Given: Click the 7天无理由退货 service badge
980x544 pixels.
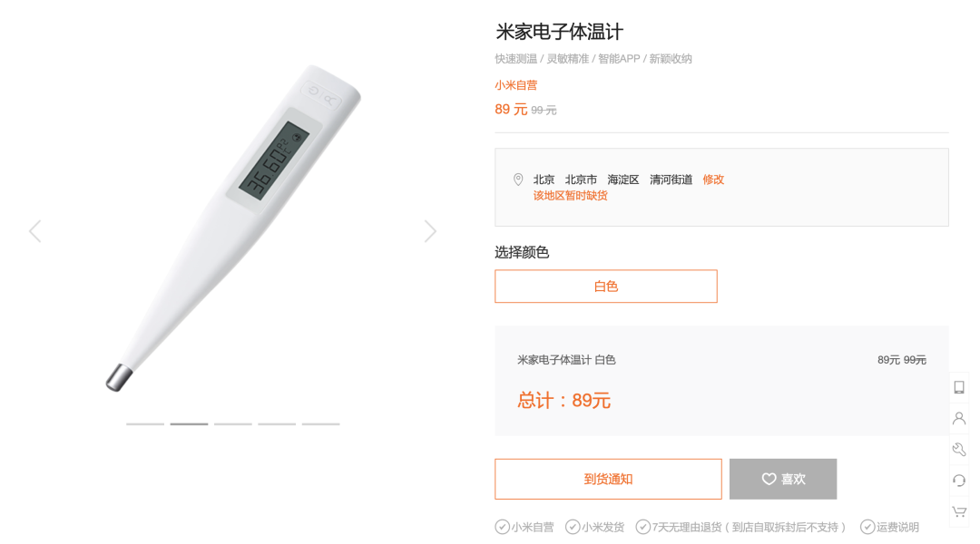Looking at the screenshot, I should [x=740, y=527].
